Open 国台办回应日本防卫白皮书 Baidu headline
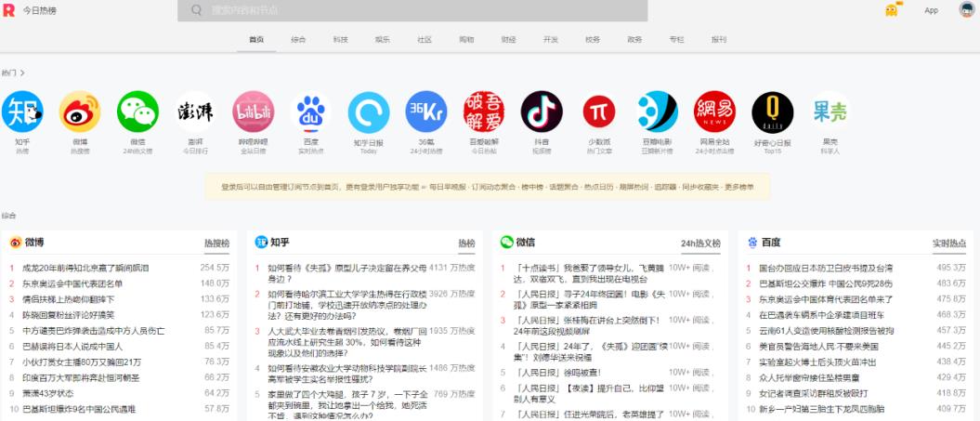980x421 pixels. point(826,268)
